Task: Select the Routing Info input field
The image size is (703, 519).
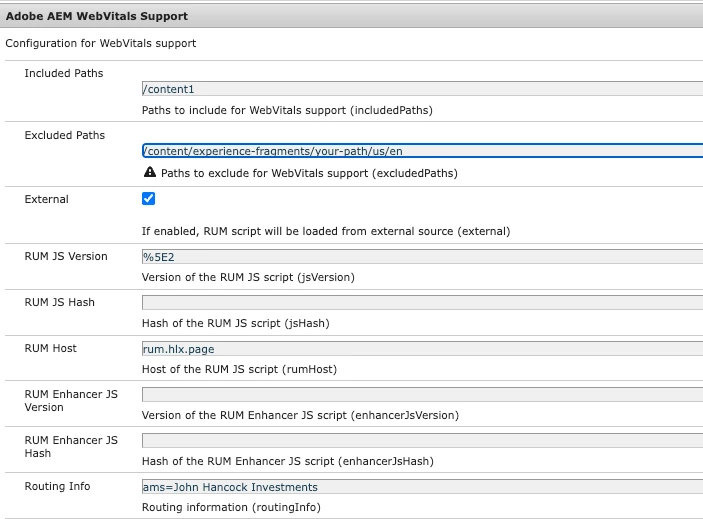Action: click(422, 487)
